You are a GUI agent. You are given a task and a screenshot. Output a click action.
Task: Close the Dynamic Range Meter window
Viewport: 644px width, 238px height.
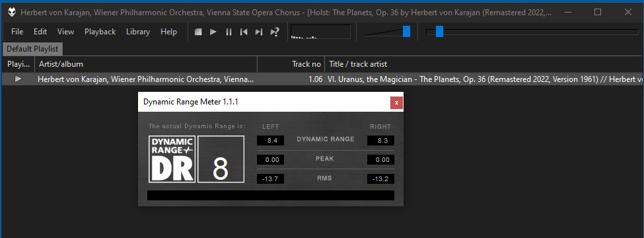pos(396,102)
